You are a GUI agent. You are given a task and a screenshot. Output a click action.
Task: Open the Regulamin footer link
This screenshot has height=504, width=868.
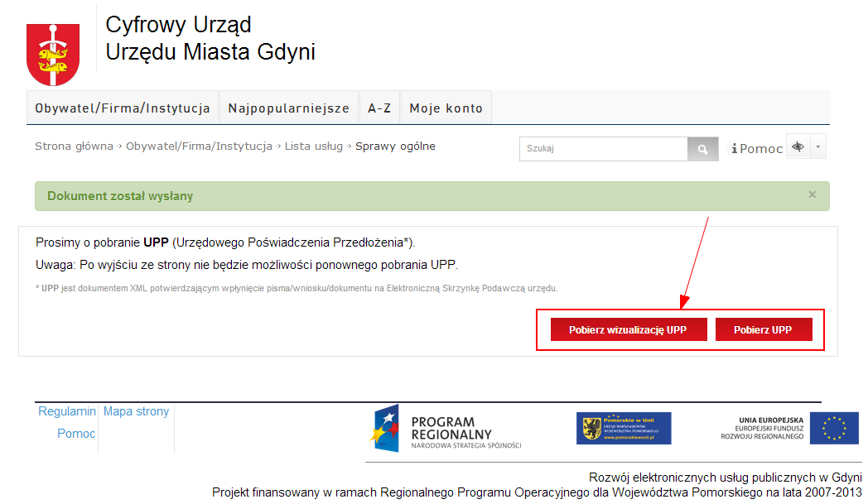pyautogui.click(x=66, y=411)
